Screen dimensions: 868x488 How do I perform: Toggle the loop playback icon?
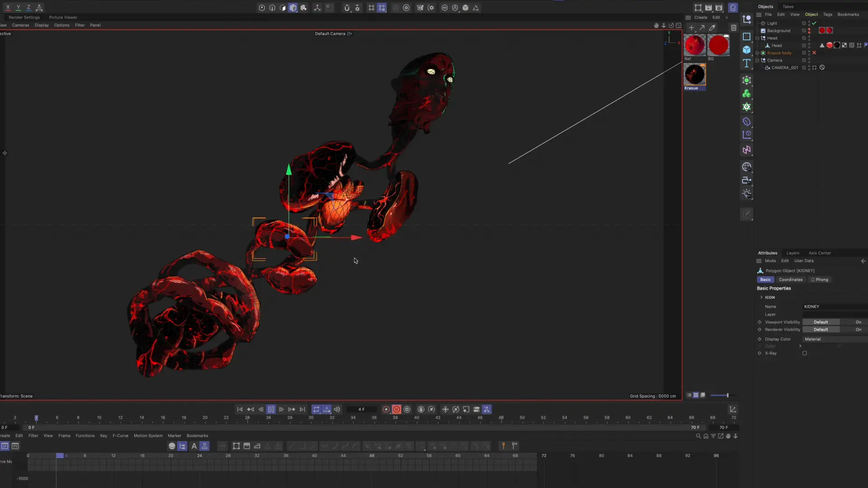point(316,409)
